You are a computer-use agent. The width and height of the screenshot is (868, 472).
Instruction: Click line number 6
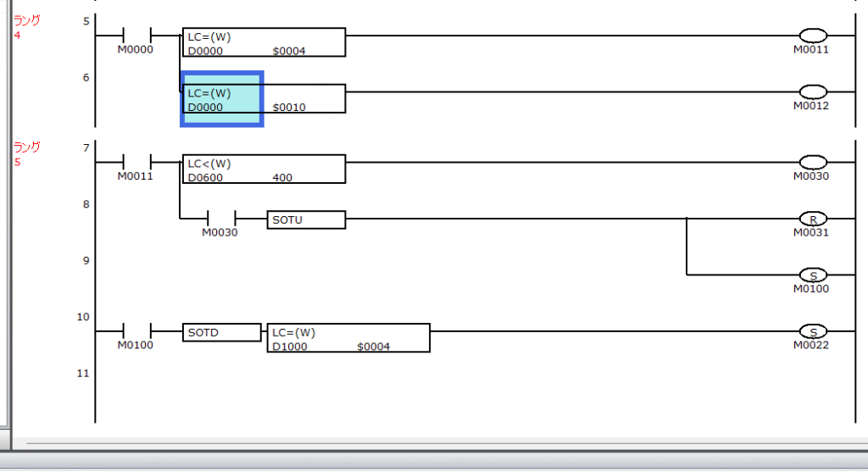pyautogui.click(x=86, y=77)
